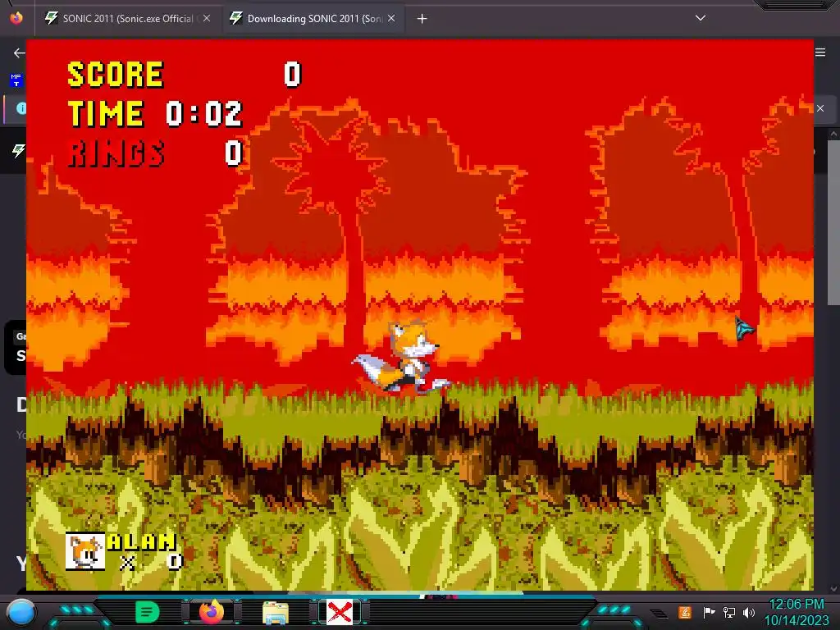Image resolution: width=840 pixels, height=630 pixels.
Task: Open the Firefox hamburger menu
Action: coord(820,52)
